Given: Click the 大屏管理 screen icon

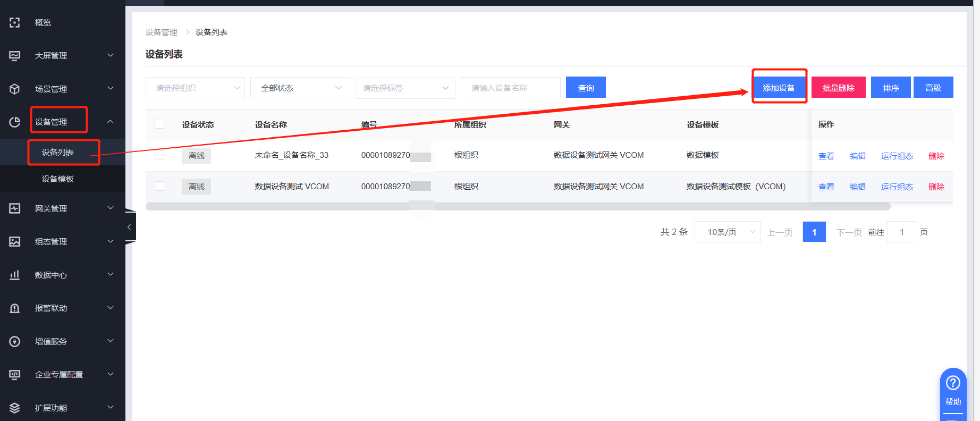Looking at the screenshot, I should (15, 56).
